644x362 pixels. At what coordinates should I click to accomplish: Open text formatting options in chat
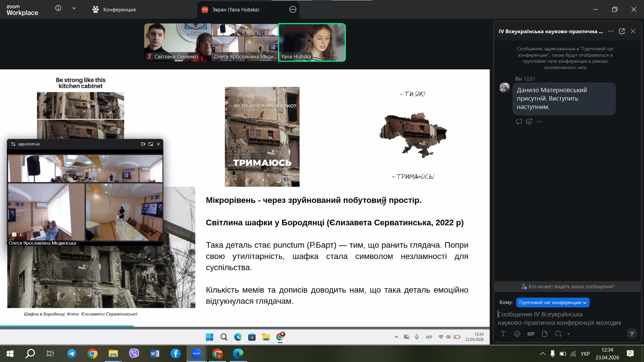[x=503, y=334]
